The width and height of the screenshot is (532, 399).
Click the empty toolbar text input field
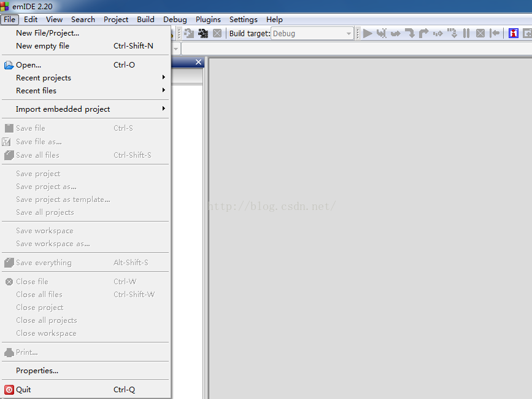[357, 49]
